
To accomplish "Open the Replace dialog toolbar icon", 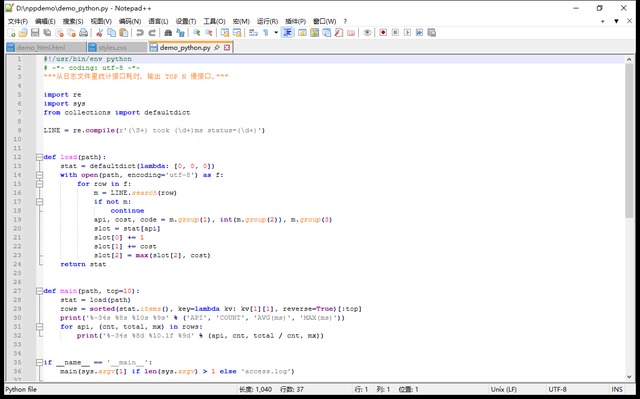I will 180,33.
